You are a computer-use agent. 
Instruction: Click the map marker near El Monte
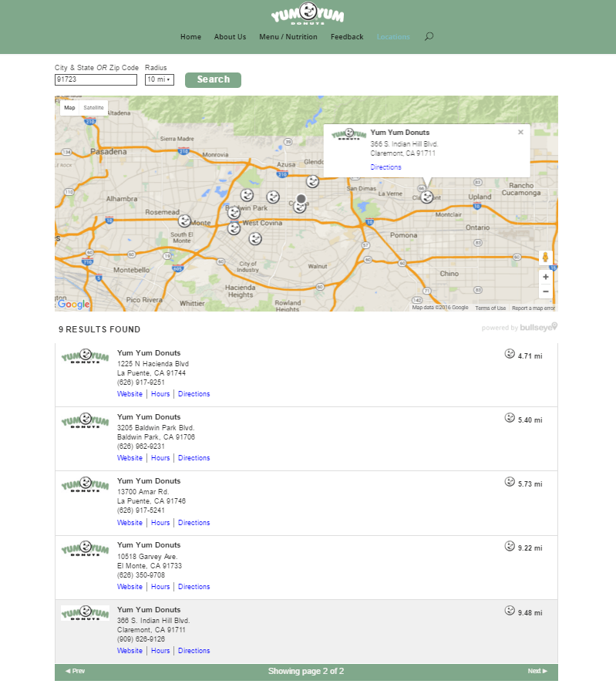coord(184,221)
